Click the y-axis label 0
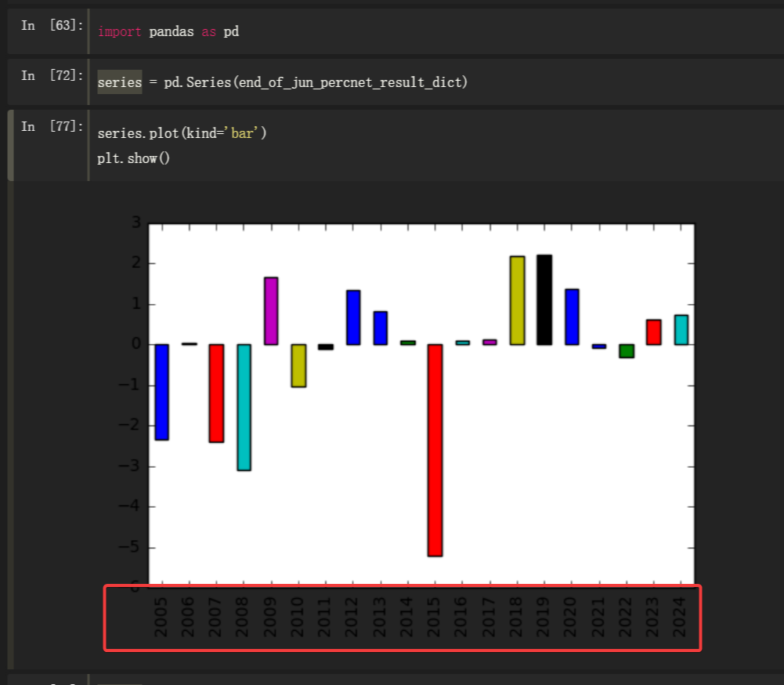Viewport: 784px width, 685px height. pos(136,344)
